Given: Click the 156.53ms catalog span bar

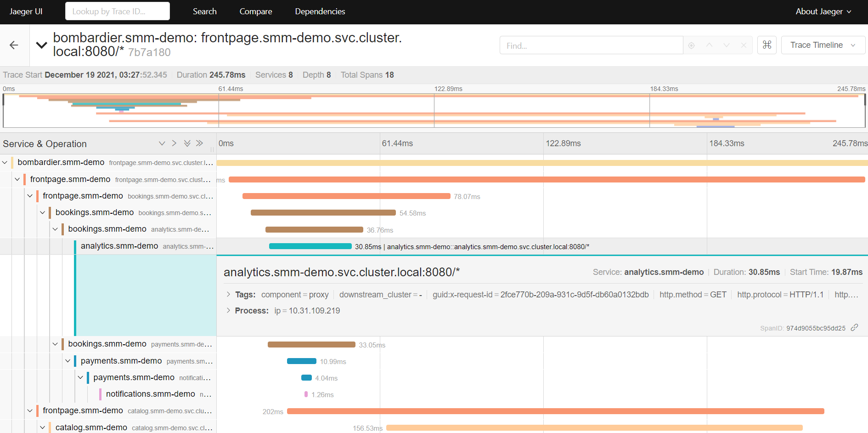Looking at the screenshot, I should pyautogui.click(x=594, y=427).
